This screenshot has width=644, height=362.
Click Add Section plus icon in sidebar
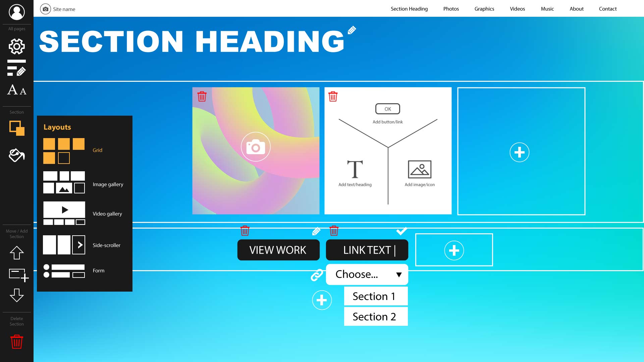point(17,274)
